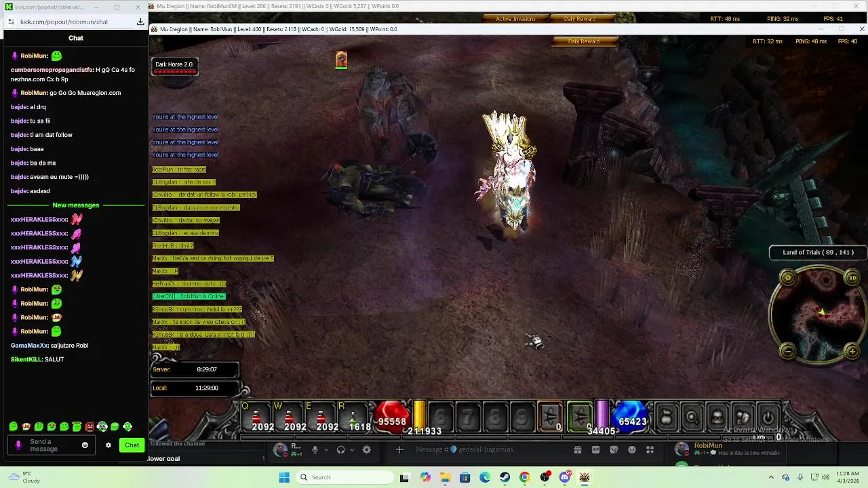
Task: Click GamaMaxXx saljutare Robi chat message
Action: click(50, 346)
